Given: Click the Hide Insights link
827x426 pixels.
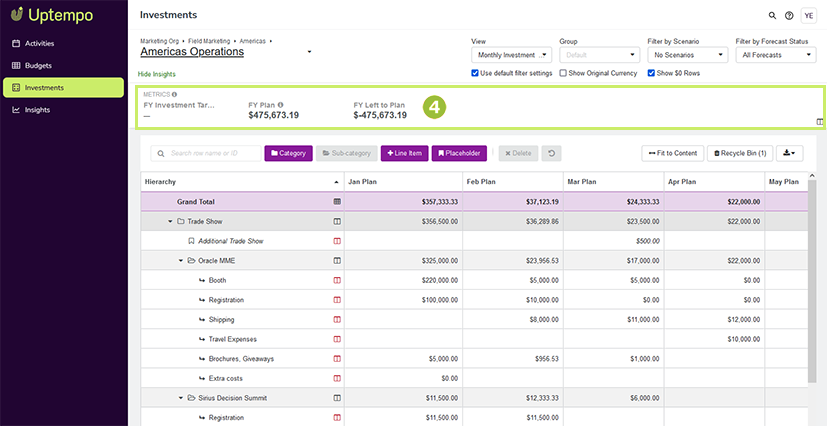Looking at the screenshot, I should [157, 74].
